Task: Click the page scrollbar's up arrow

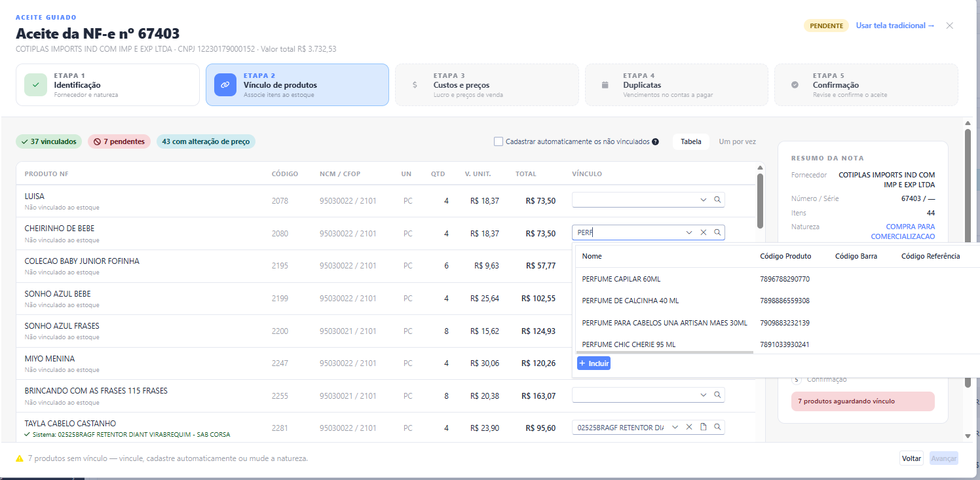Action: [968, 122]
